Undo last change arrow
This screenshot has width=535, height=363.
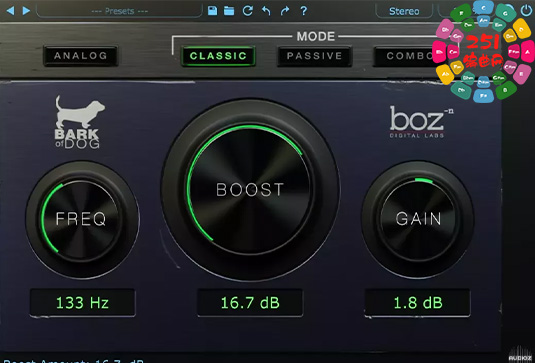pos(266,11)
